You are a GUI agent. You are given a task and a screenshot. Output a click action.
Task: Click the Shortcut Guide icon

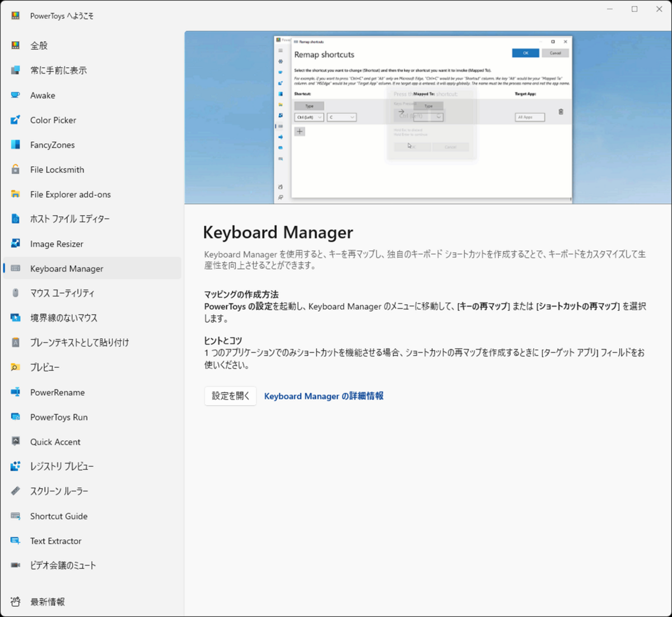[16, 516]
